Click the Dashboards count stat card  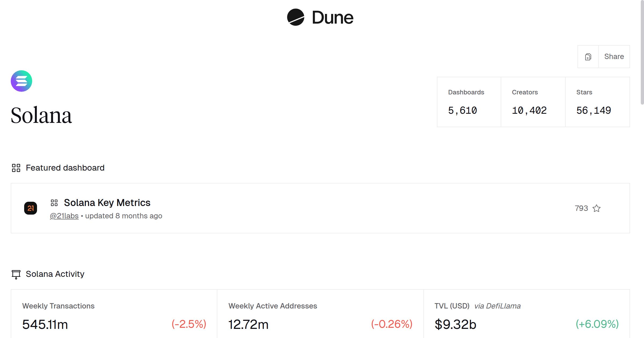[x=469, y=102]
